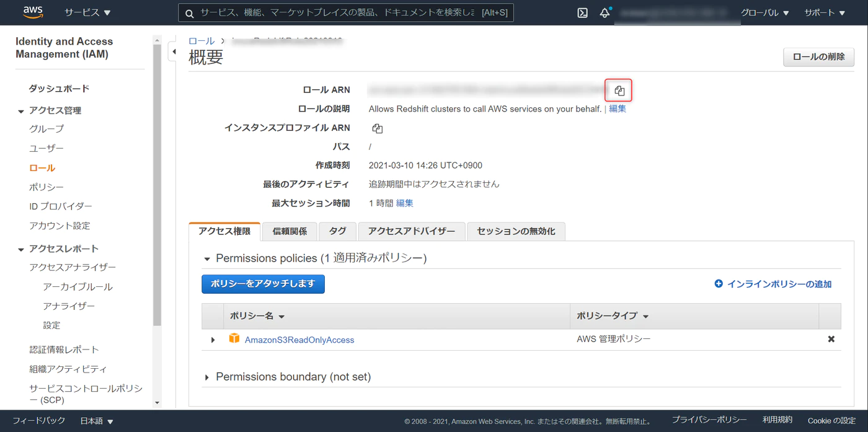Edit the role description link

click(x=618, y=108)
